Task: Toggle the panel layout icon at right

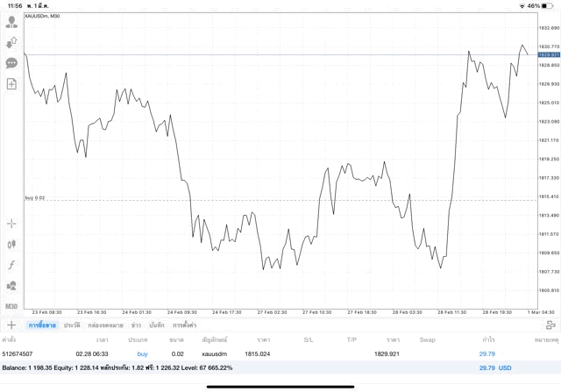Action: tap(550, 325)
